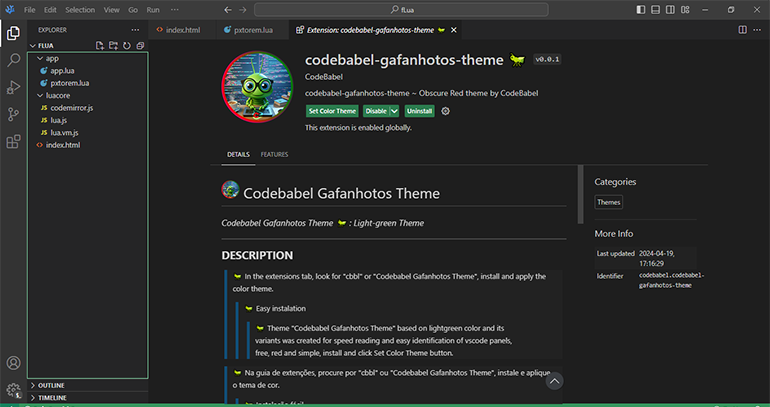Click the fLua command center search box
The height and width of the screenshot is (407, 770).
(401, 10)
